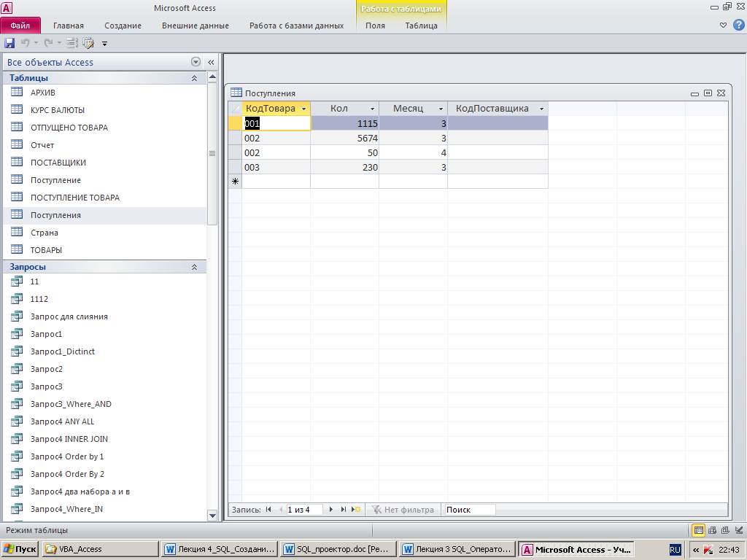Viewport: 747px width, 560px height.
Task: Switch to Datasheet view in status bar
Action: 698,530
